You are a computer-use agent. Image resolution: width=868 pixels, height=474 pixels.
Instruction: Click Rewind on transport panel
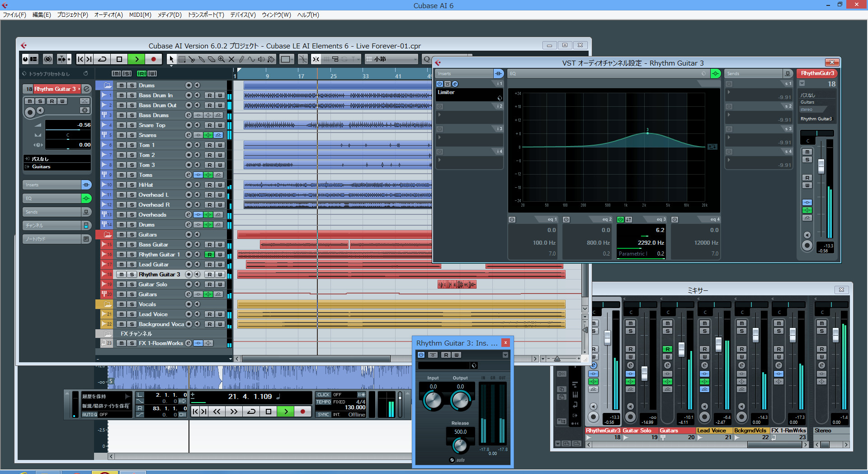[x=217, y=412]
